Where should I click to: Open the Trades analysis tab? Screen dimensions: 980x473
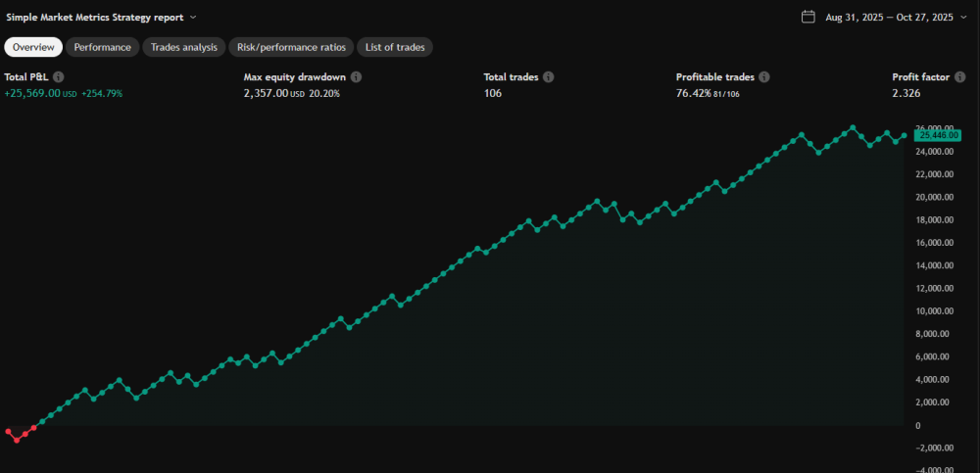[x=184, y=47]
